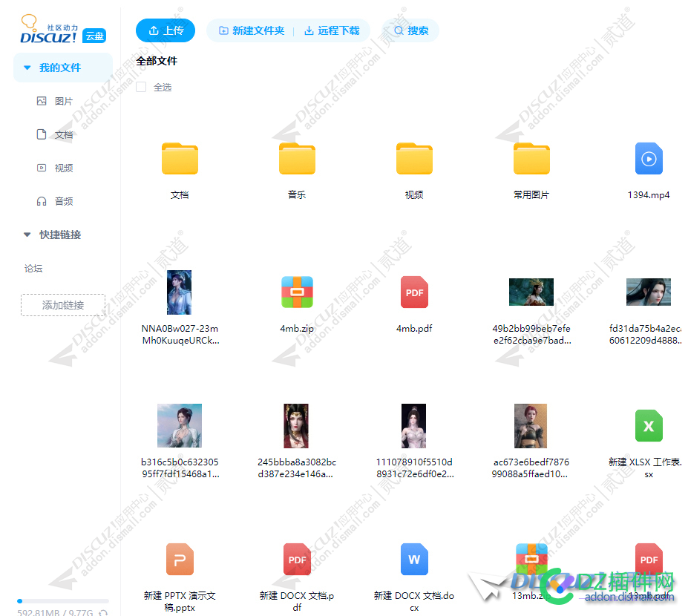Click the storage usage progress bar

pyautogui.click(x=63, y=601)
